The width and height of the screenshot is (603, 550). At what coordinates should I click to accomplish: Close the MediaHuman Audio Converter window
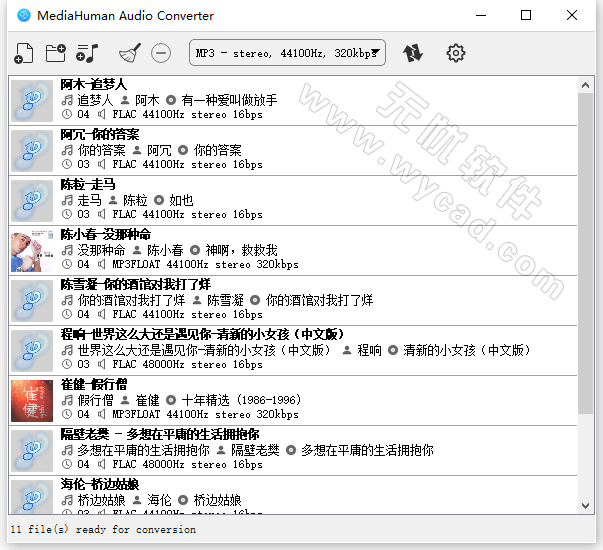(x=572, y=16)
